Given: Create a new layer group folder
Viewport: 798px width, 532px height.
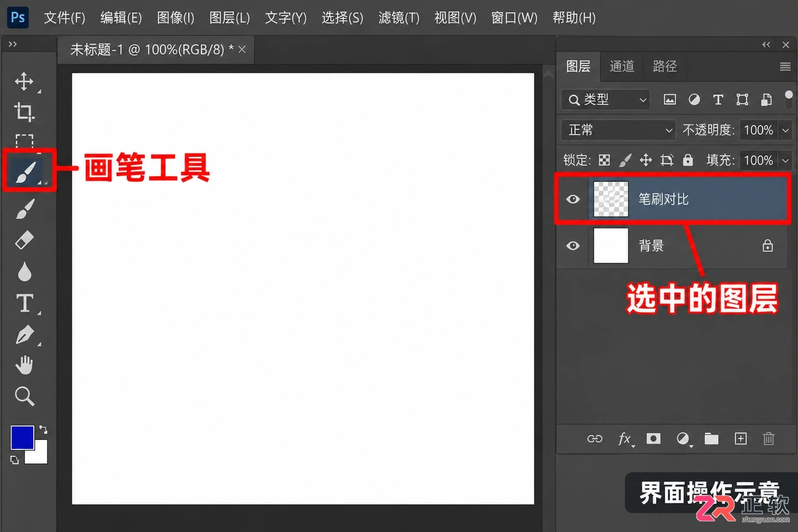Looking at the screenshot, I should 712,439.
